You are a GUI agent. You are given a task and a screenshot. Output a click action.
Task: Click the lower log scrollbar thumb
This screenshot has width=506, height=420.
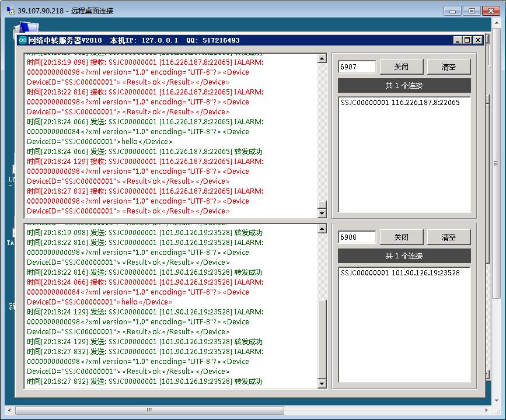click(322, 339)
